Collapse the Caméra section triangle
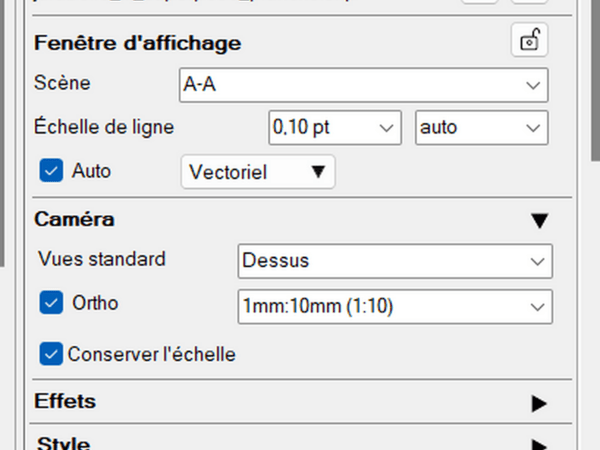Image resolution: width=600 pixels, height=450 pixels. tap(540, 220)
